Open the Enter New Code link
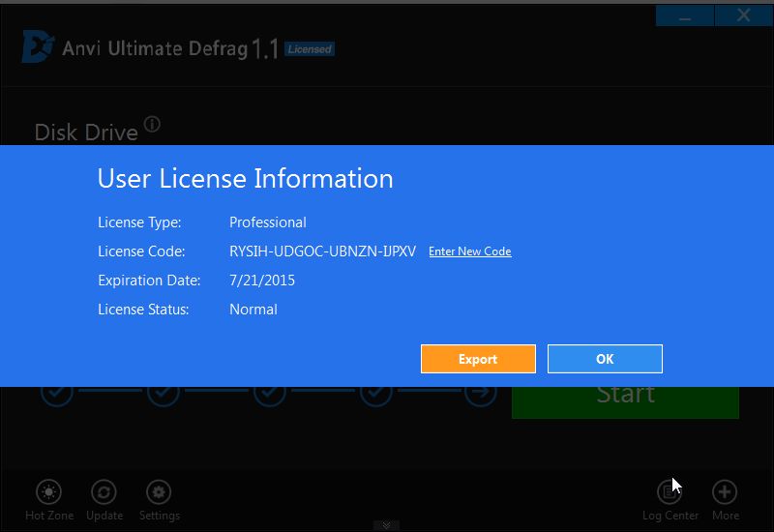This screenshot has height=532, width=774. pyautogui.click(x=470, y=251)
